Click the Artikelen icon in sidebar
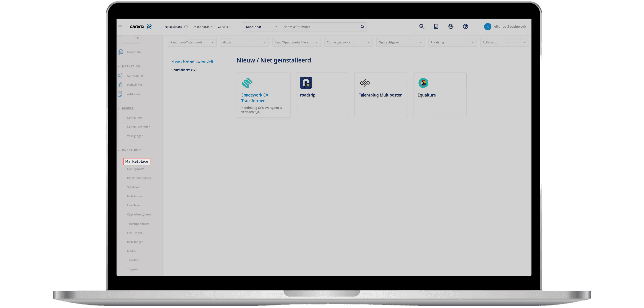Image resolution: width=644 pixels, height=308 pixels. 120,94
